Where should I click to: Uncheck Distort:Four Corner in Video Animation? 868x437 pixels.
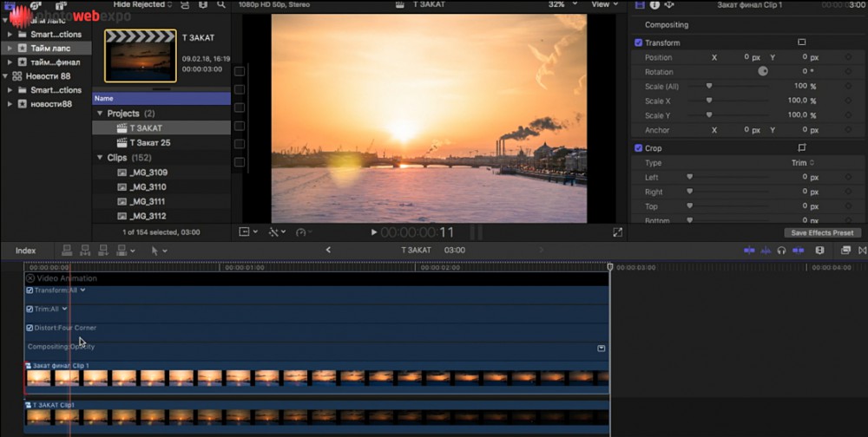(30, 328)
